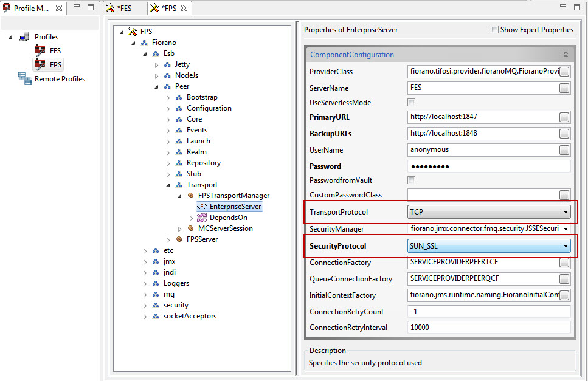Click the CustomPasswordClass field side button
Viewport: 588px width, 381px height.
564,195
